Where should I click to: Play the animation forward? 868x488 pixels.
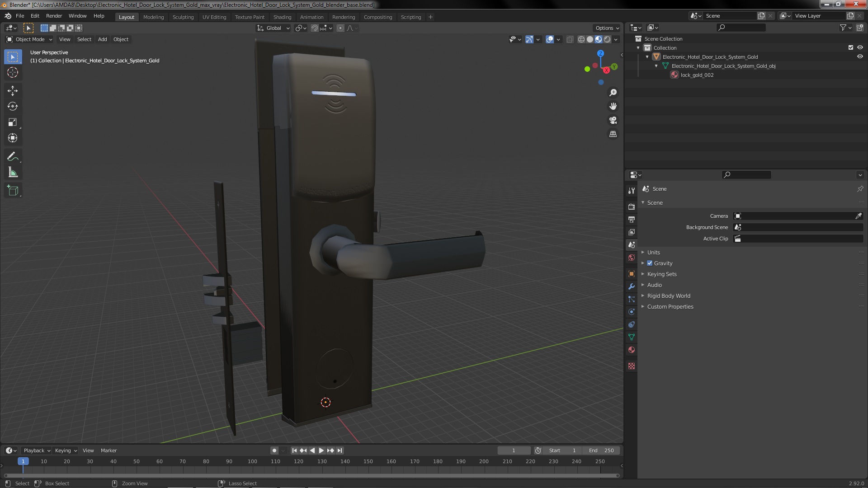[x=321, y=450]
